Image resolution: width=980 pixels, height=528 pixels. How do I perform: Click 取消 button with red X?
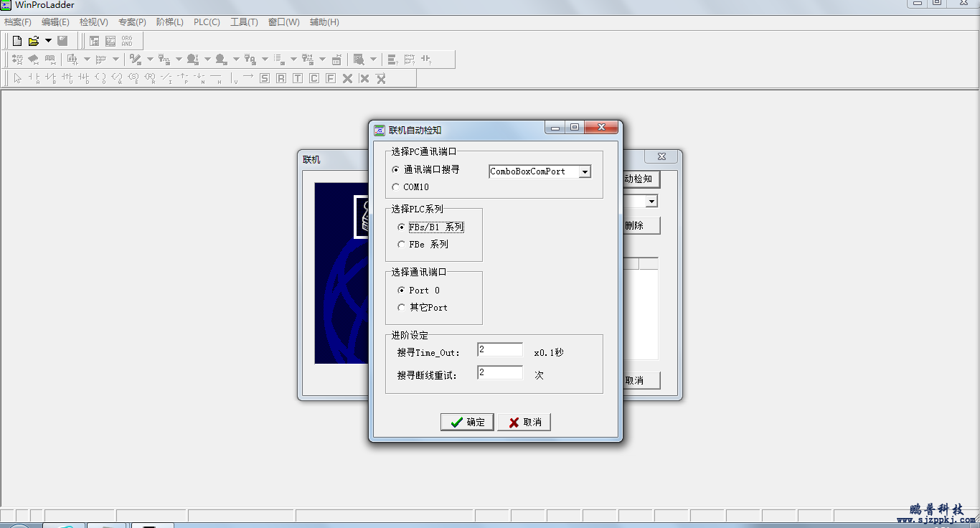[x=524, y=422]
